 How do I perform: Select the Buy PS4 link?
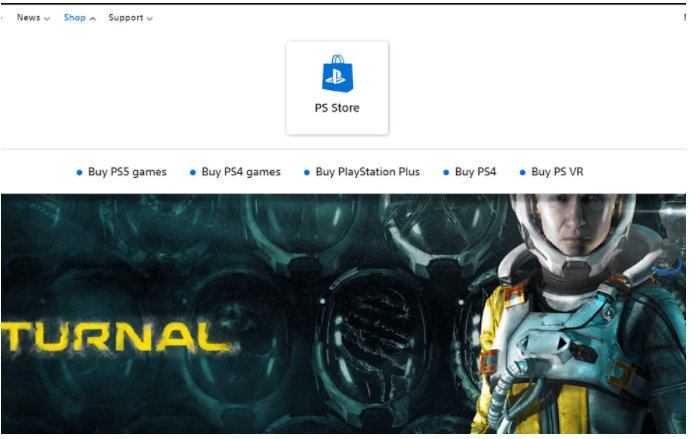[475, 172]
